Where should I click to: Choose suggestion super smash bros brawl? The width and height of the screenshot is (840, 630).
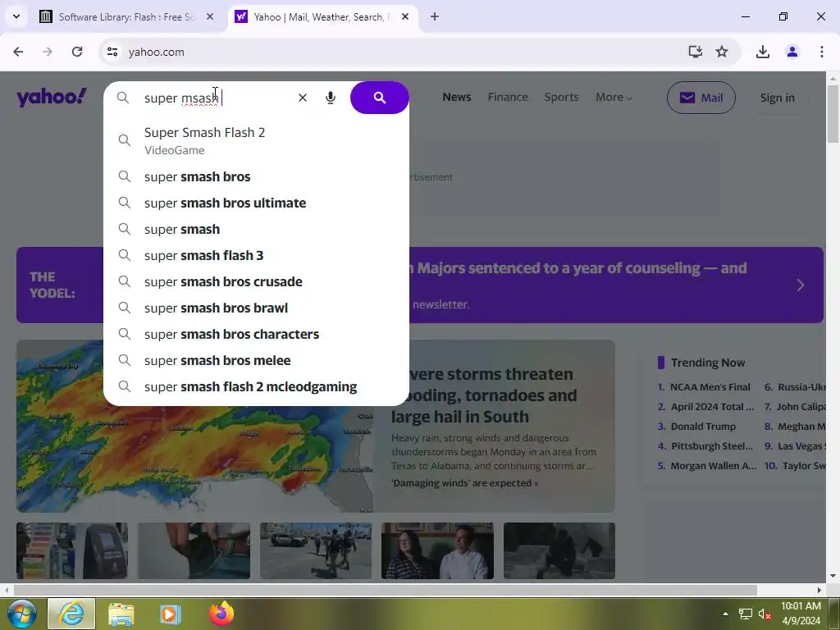click(256, 308)
